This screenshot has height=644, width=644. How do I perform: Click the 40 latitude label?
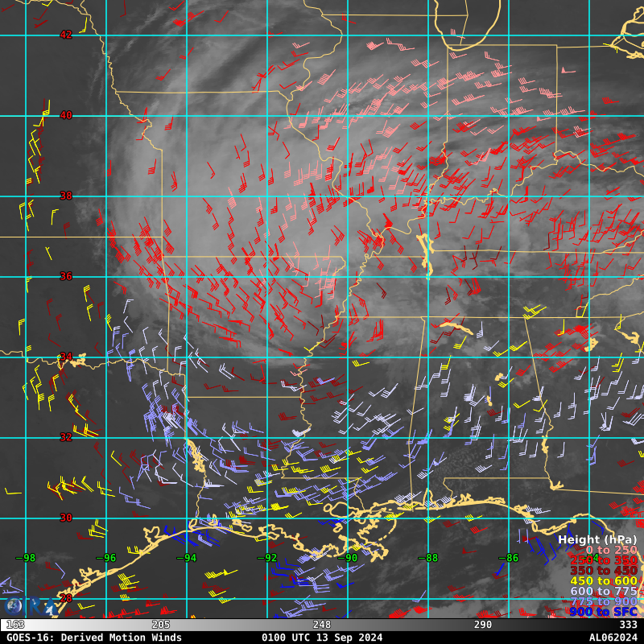click(x=66, y=115)
